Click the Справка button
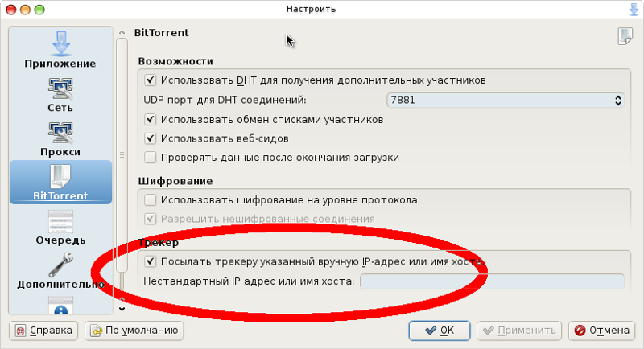Screen dimensions: 644x349 tap(43, 331)
